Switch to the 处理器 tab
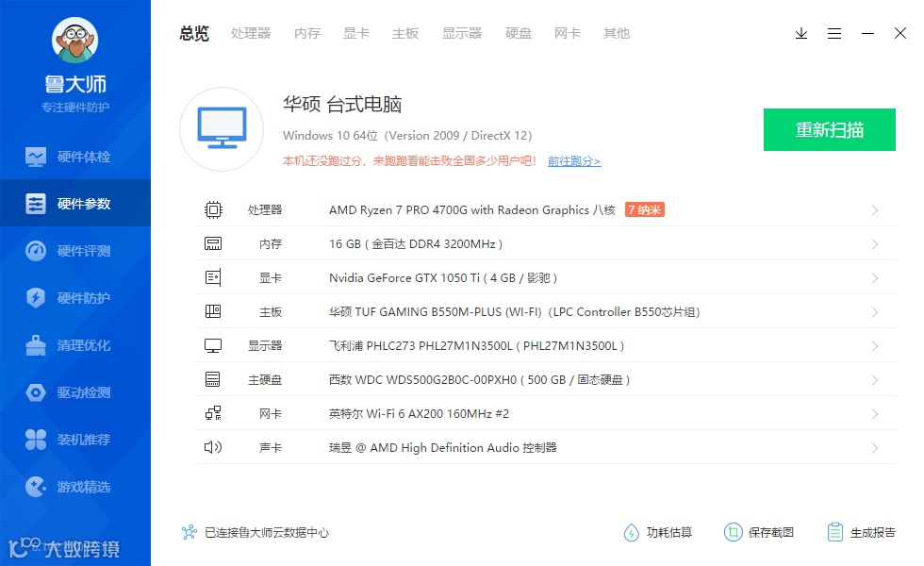Viewport: 924px width, 566px height. (251, 34)
